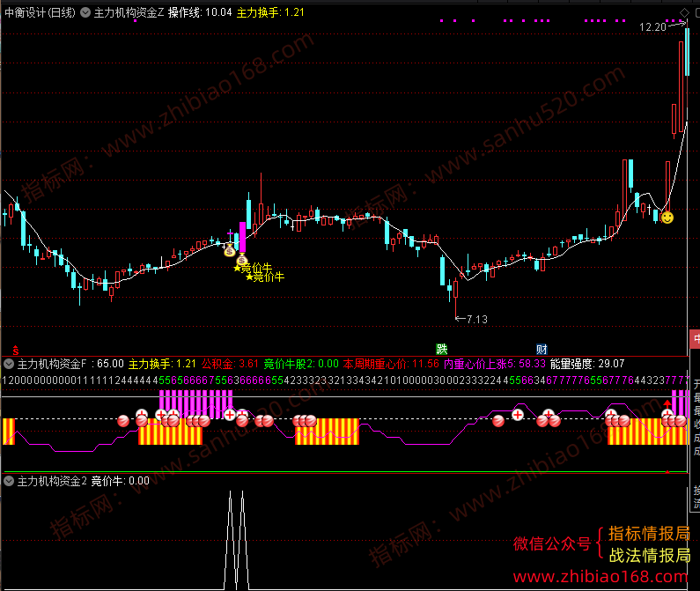
Task: Click the latest cyan candlestick
Action: [688, 51]
